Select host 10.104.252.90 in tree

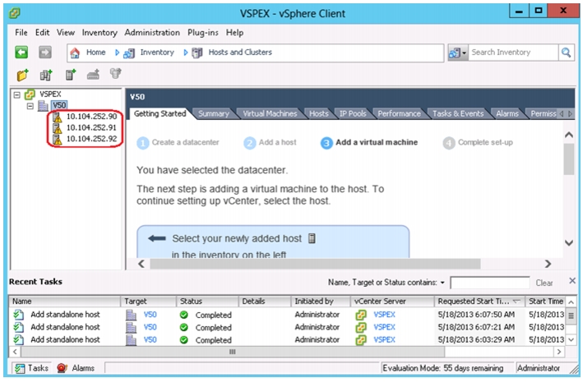tap(91, 117)
